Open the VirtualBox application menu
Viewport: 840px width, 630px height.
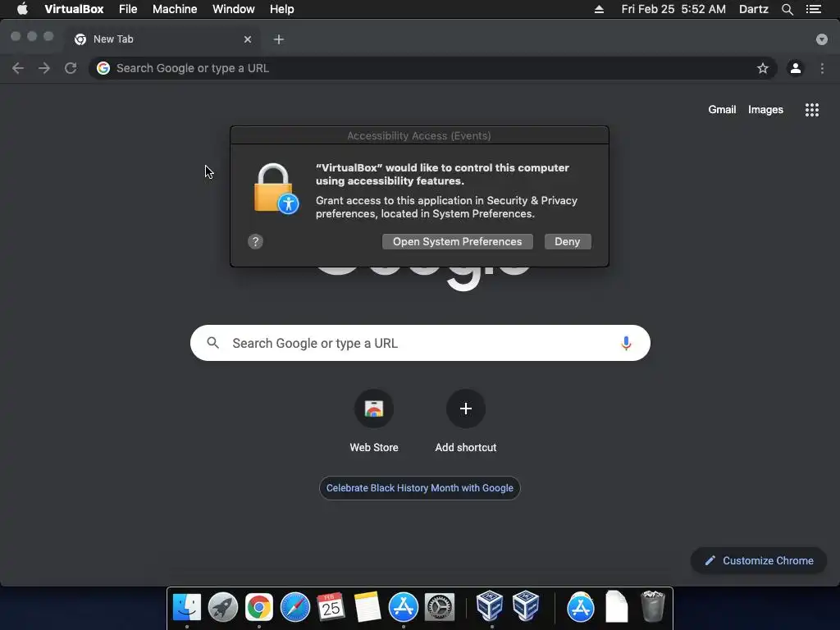tap(74, 9)
